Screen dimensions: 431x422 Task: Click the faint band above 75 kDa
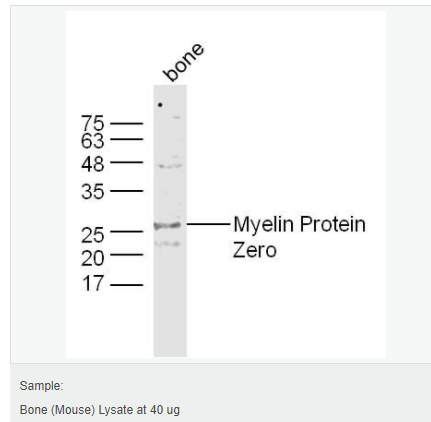(x=177, y=117)
